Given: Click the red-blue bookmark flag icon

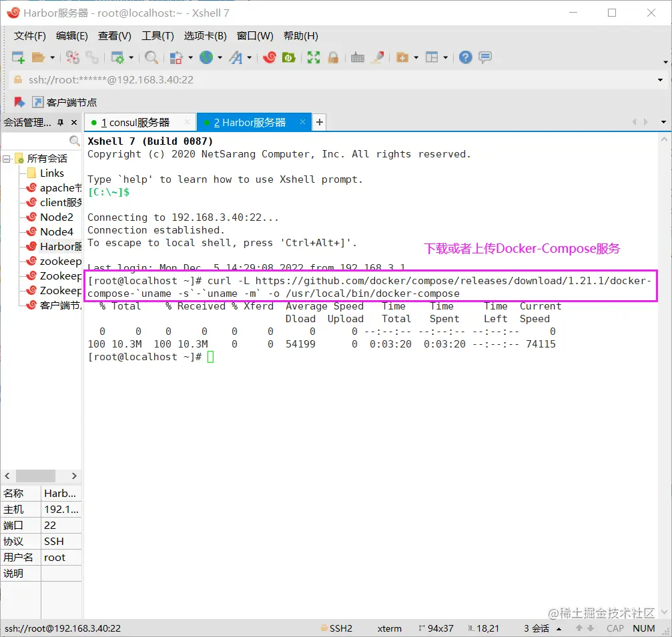Looking at the screenshot, I should [19, 102].
